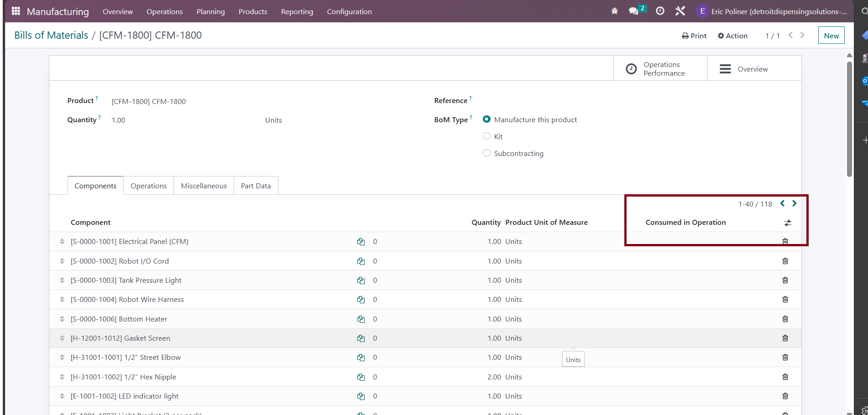Click attachments icon for Robot I/O Cord
The width and height of the screenshot is (868, 415).
[361, 261]
